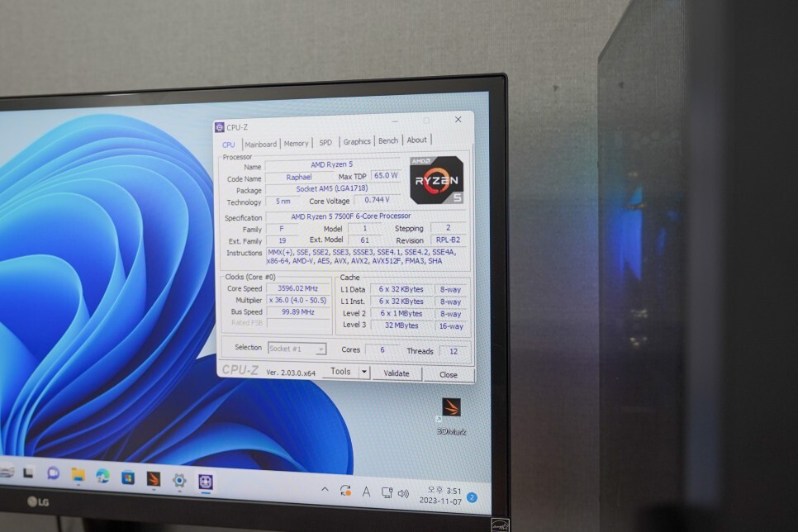Click the Max TDP value 65.0 W

[386, 175]
